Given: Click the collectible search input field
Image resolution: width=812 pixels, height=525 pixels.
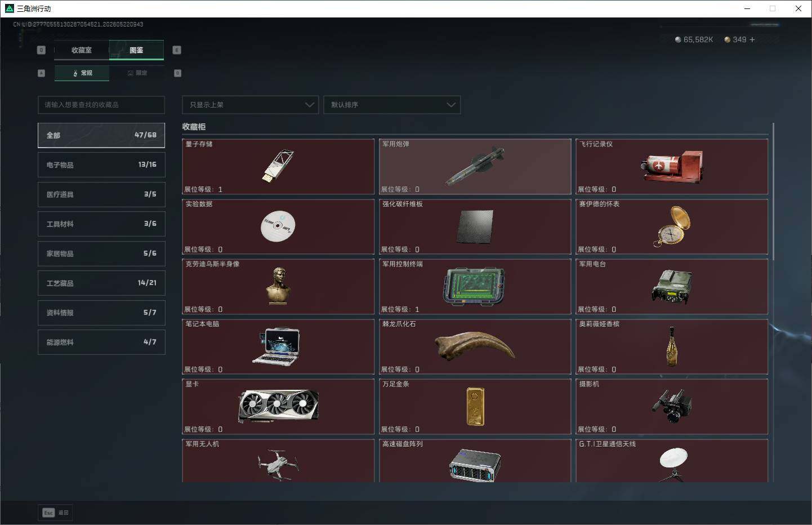Looking at the screenshot, I should [x=101, y=105].
